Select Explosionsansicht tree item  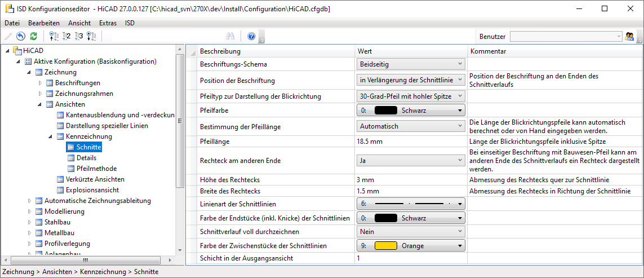coord(92,190)
